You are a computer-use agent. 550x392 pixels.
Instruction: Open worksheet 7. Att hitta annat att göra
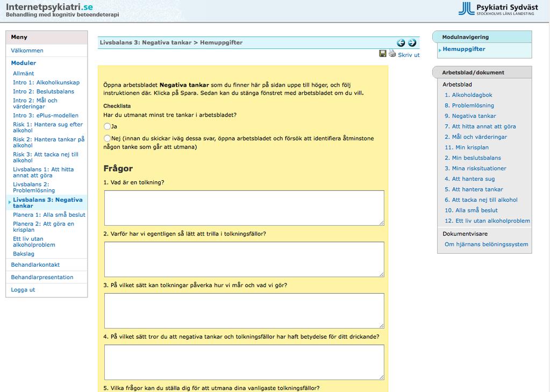click(480, 127)
